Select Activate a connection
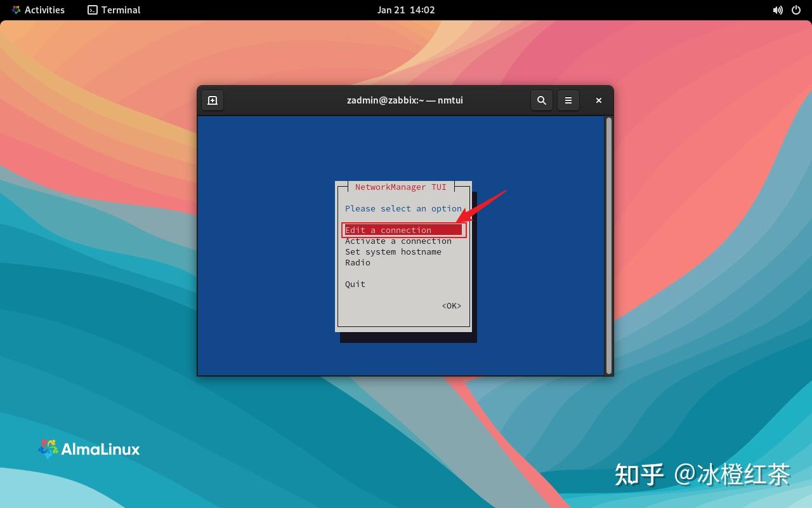 point(398,241)
